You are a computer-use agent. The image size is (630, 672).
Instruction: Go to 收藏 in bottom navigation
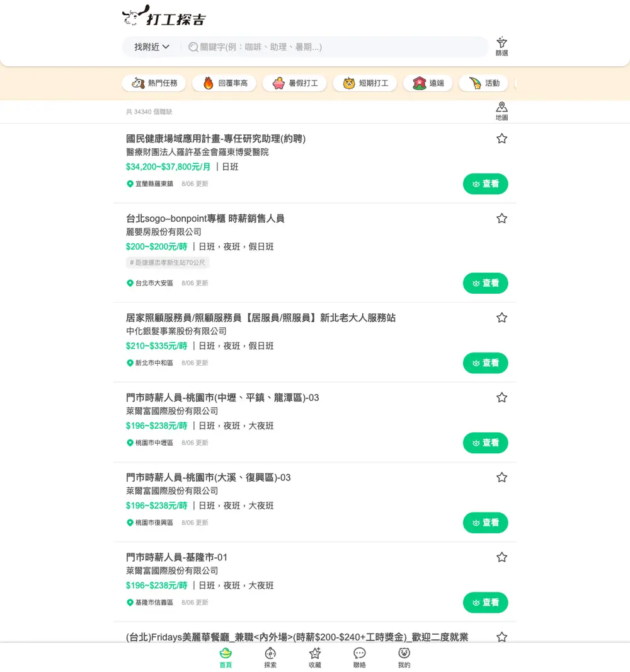(315, 658)
